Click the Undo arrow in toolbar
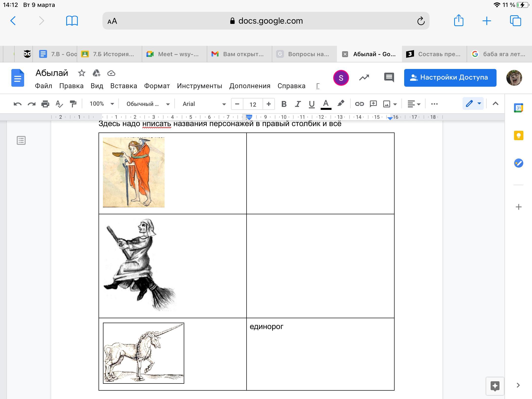 [17, 104]
